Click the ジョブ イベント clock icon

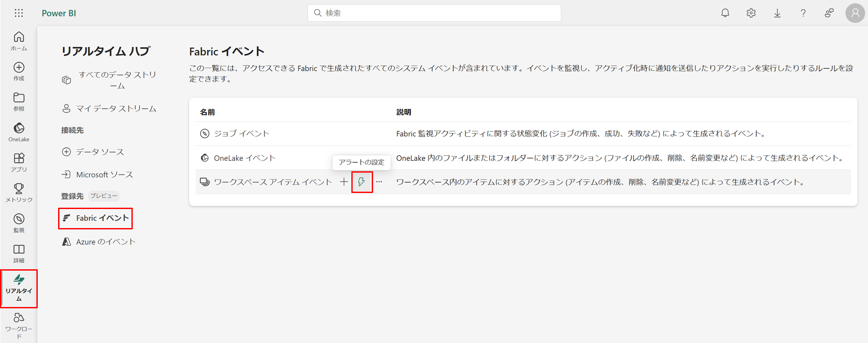[205, 134]
